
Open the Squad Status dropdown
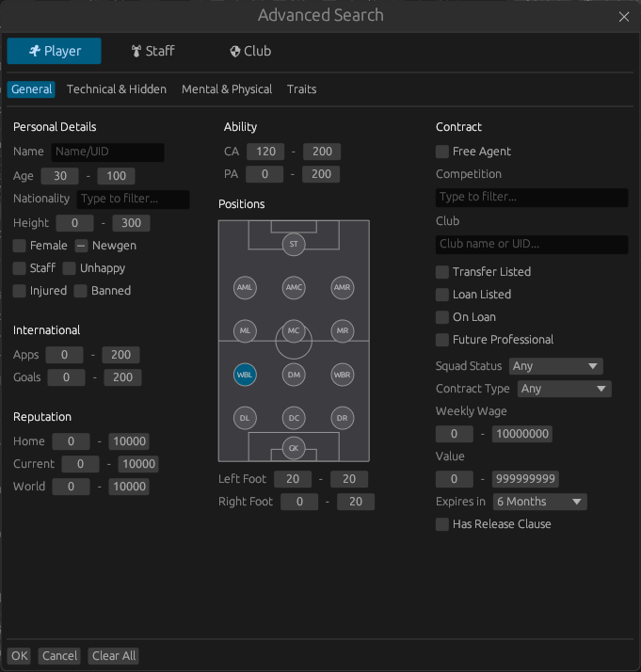[x=555, y=366]
